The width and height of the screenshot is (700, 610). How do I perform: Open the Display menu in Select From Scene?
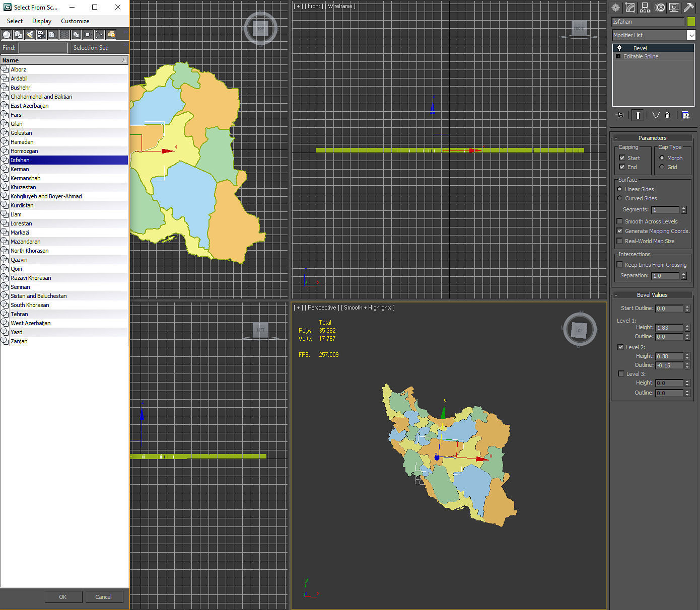pos(41,21)
